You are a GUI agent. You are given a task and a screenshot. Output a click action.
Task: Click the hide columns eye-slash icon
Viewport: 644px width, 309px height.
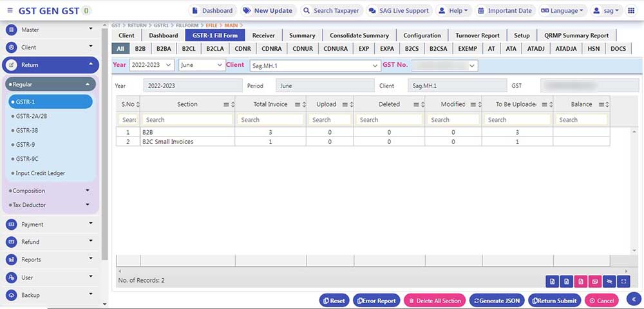(x=609, y=281)
